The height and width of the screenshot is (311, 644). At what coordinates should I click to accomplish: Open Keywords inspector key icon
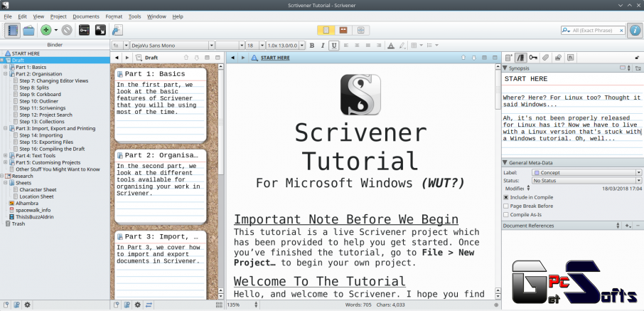point(533,58)
